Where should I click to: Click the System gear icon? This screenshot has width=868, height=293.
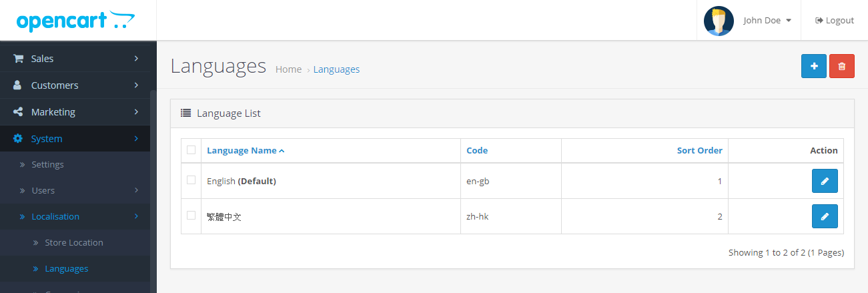click(19, 139)
